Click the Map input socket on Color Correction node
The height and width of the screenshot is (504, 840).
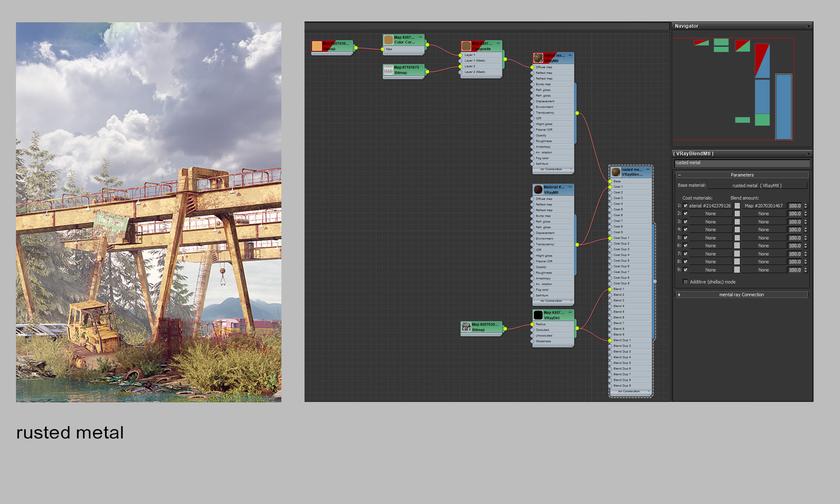tap(383, 49)
